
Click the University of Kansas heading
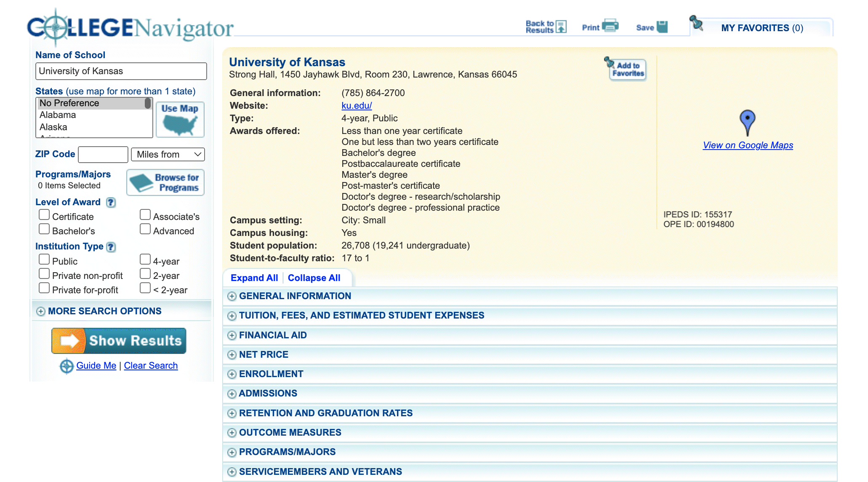point(287,62)
